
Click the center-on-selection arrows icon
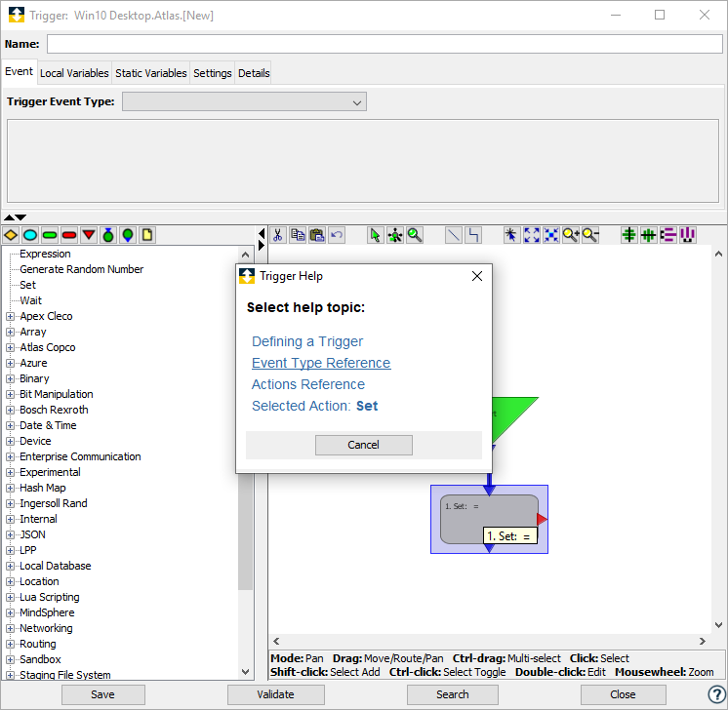click(x=551, y=235)
